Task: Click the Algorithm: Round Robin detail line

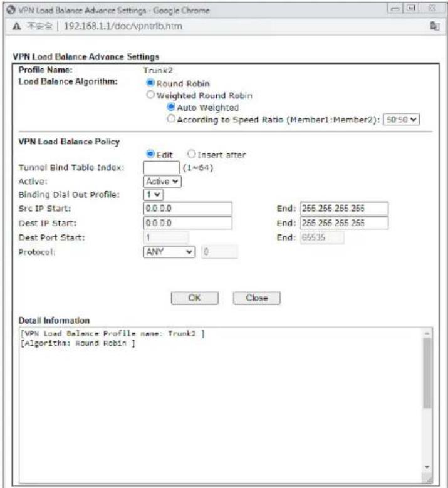Action: point(78,343)
